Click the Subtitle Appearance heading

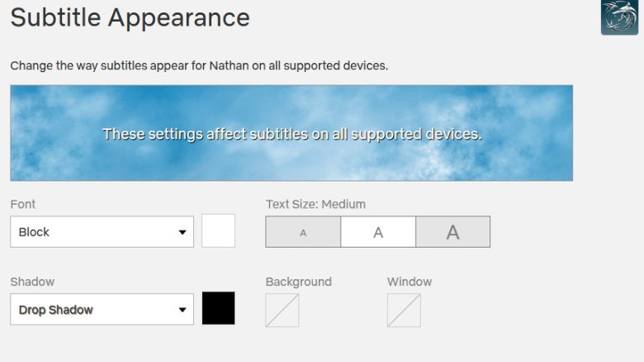pos(130,17)
